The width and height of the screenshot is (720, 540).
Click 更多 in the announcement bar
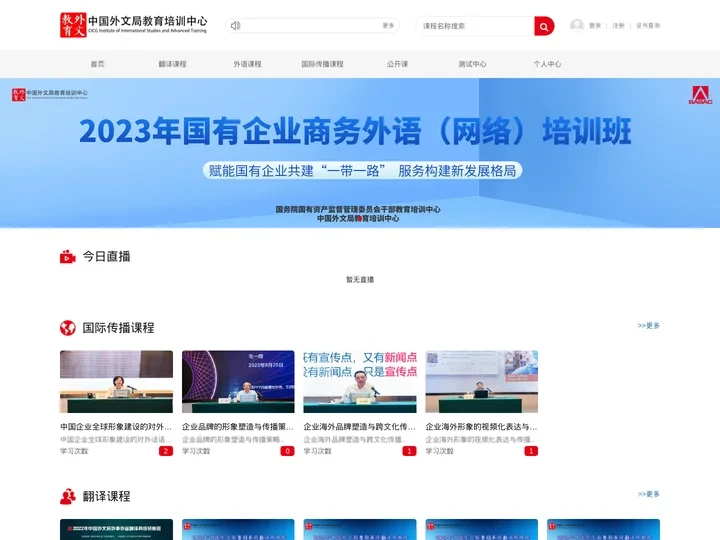[388, 26]
